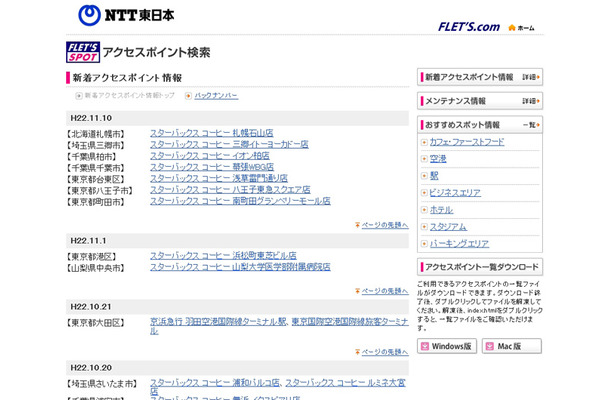Open スターバックス コーヒー 浅草雷門通り店 link

219,178
